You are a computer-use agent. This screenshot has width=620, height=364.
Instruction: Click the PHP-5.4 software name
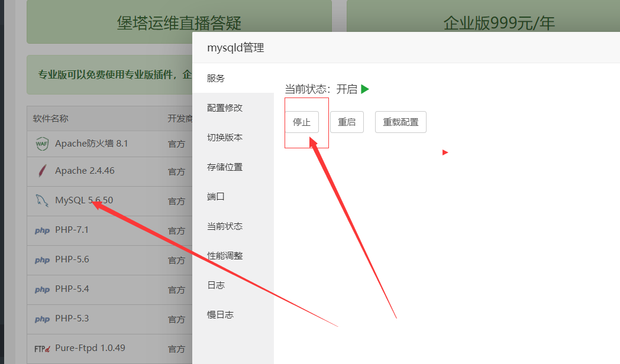72,289
